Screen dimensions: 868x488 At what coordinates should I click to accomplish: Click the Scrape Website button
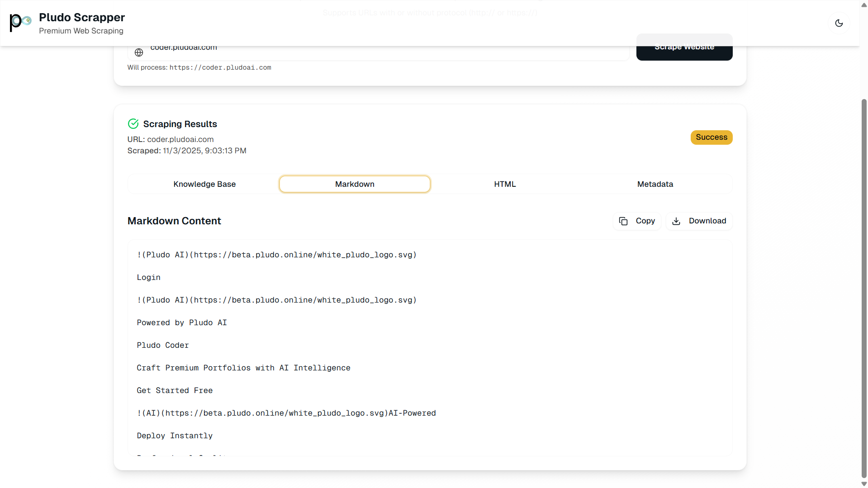(684, 47)
